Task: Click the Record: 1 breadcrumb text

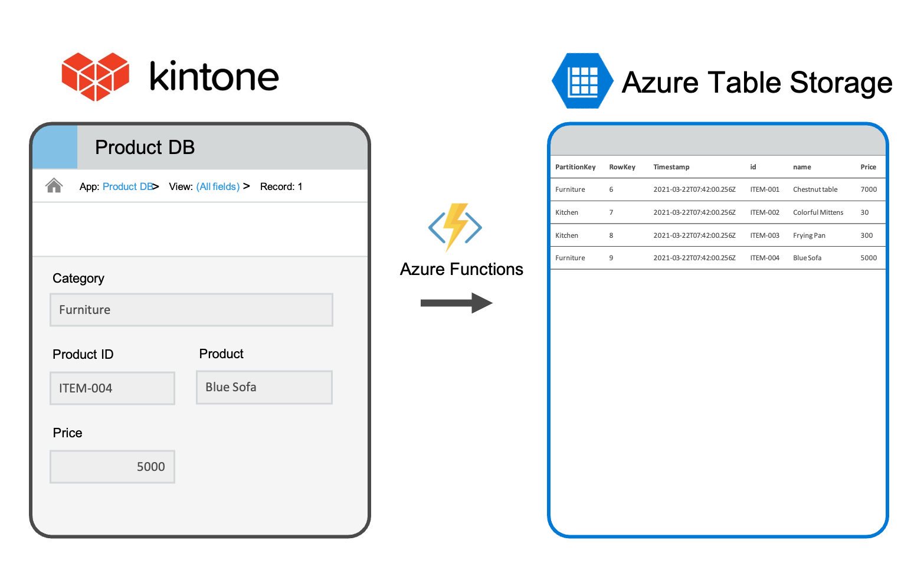Action: point(281,186)
